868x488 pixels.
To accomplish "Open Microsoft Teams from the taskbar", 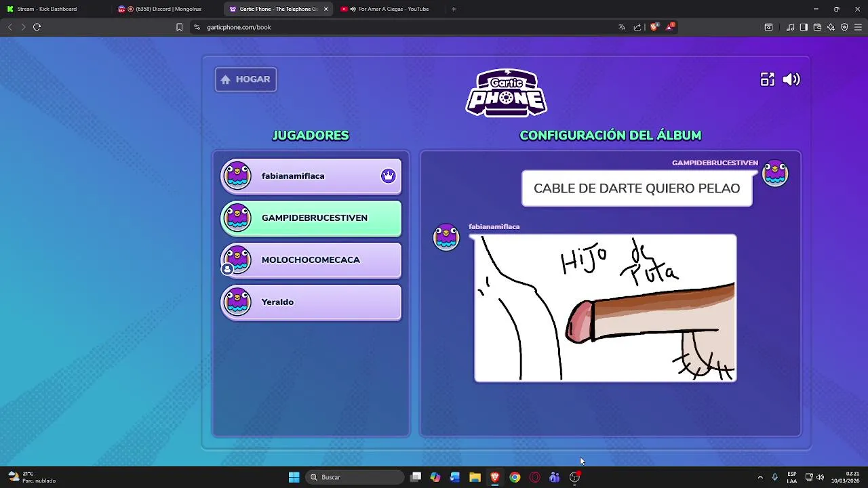I will 555,477.
